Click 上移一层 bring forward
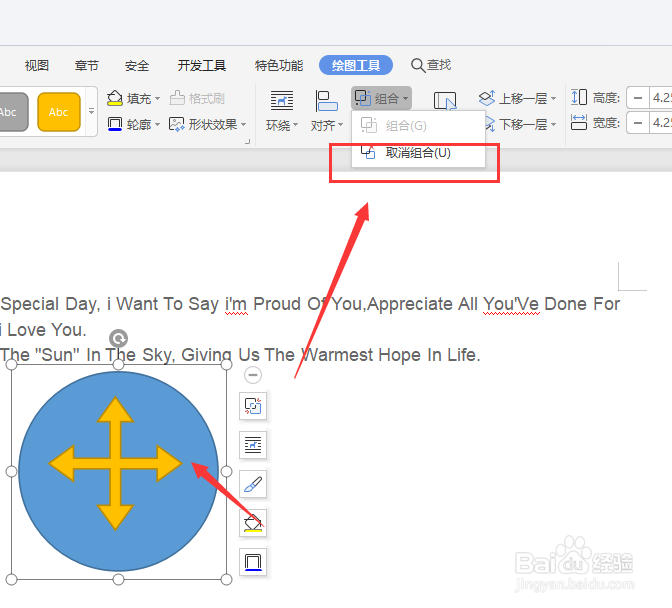This screenshot has height=608, width=672. click(513, 98)
